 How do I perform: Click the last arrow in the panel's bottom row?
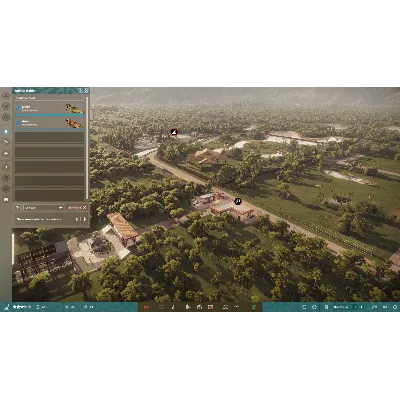point(84,219)
